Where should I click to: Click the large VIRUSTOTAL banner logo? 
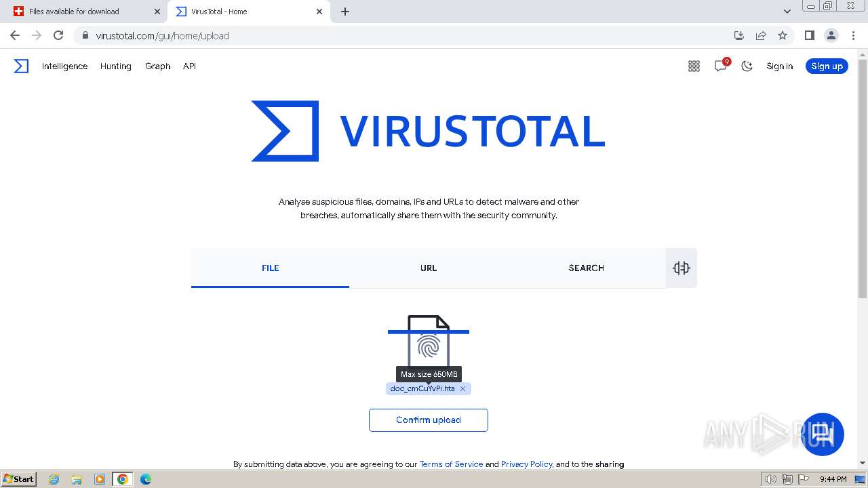(428, 131)
